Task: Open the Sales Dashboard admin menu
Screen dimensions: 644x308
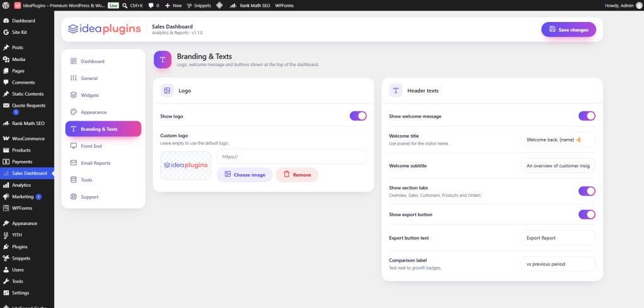Action: 26,173
